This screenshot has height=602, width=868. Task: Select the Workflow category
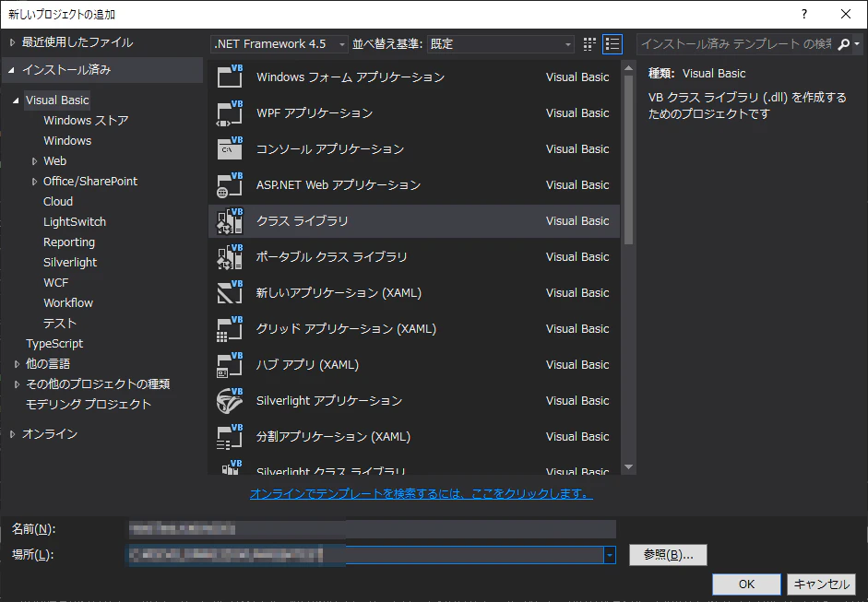click(x=68, y=303)
